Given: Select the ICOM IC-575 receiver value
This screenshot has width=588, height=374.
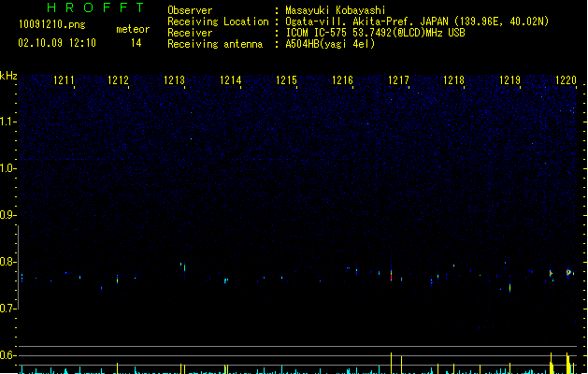Looking at the screenshot, I should 376,33.
